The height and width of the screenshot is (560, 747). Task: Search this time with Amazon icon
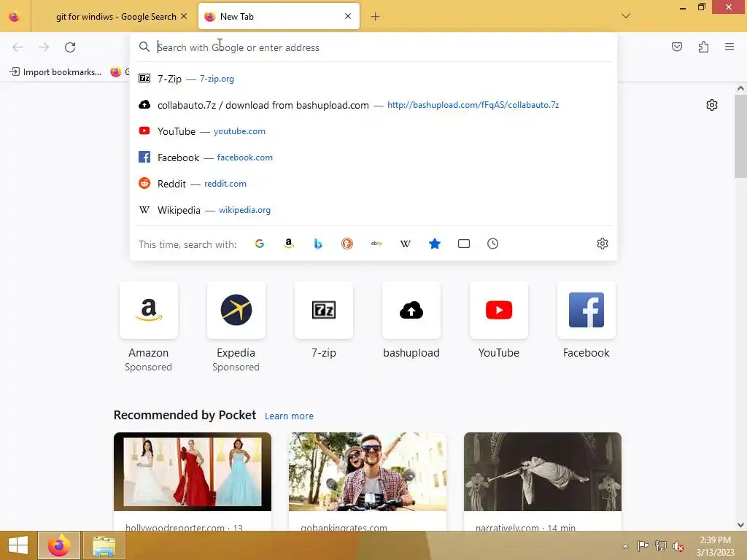point(289,244)
